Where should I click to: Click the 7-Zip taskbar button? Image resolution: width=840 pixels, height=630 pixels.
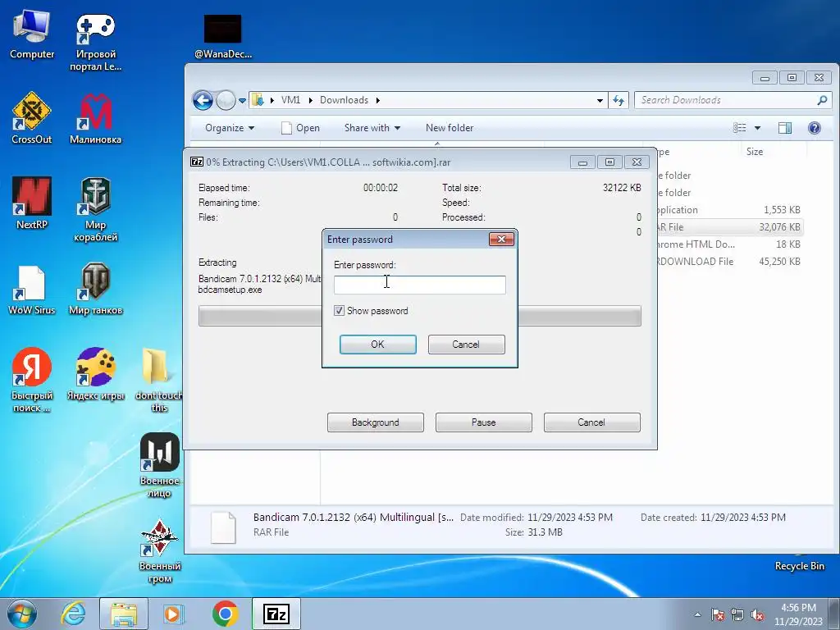[x=276, y=614]
